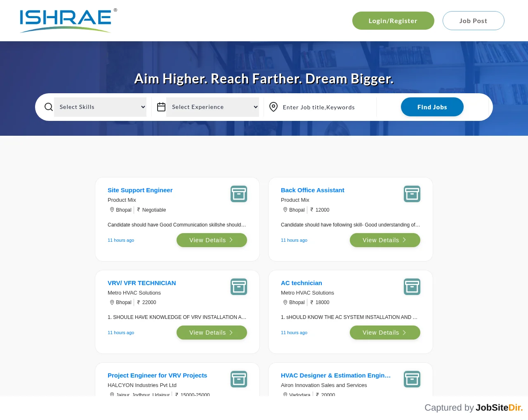Click HALCYON Industries Pvt Ltd company name
Viewport: 528px width, 420px height.
142,385
